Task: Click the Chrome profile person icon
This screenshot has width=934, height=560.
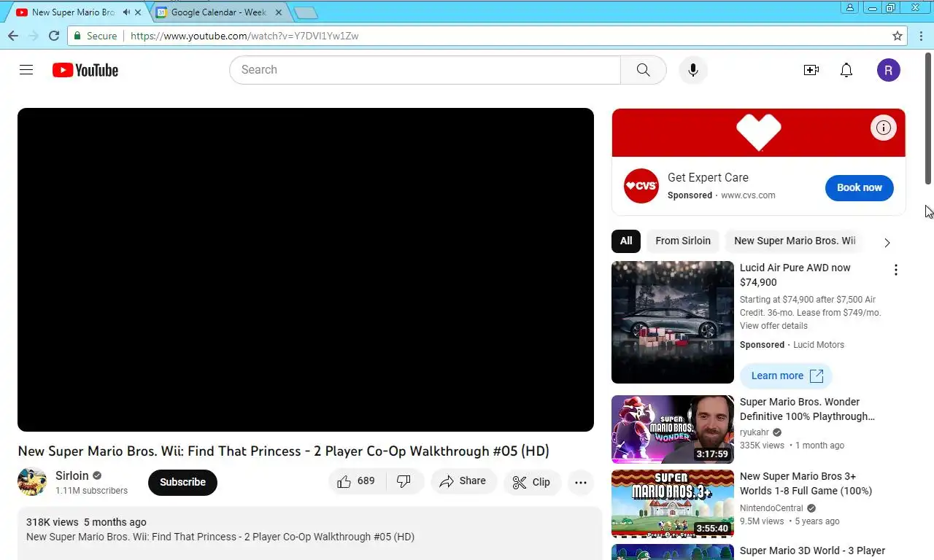Action: pyautogui.click(x=850, y=7)
